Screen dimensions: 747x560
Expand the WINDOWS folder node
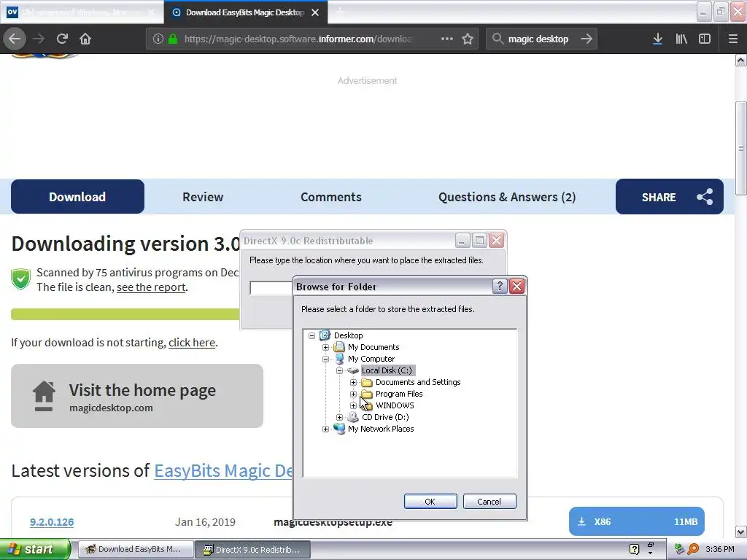pos(353,405)
